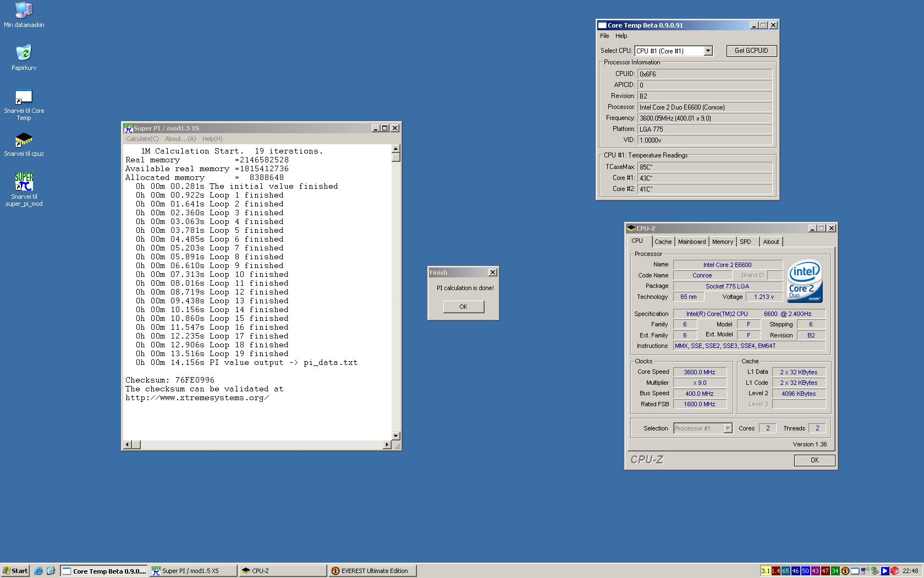Click Super PI horizontal scrollbar left arrow
Image resolution: width=924 pixels, height=578 pixels.
tap(127, 444)
